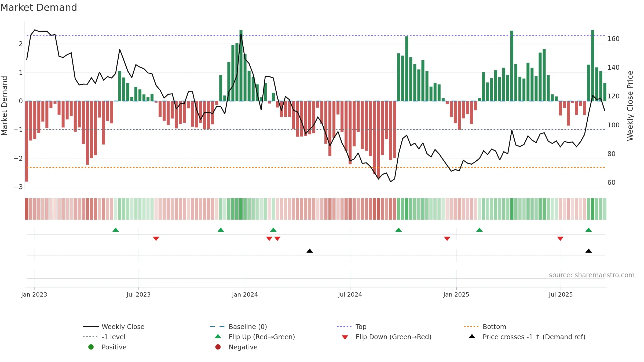Click the −2 demand axis tick label
Viewport: 644px width, 362px height.
click(x=18, y=158)
